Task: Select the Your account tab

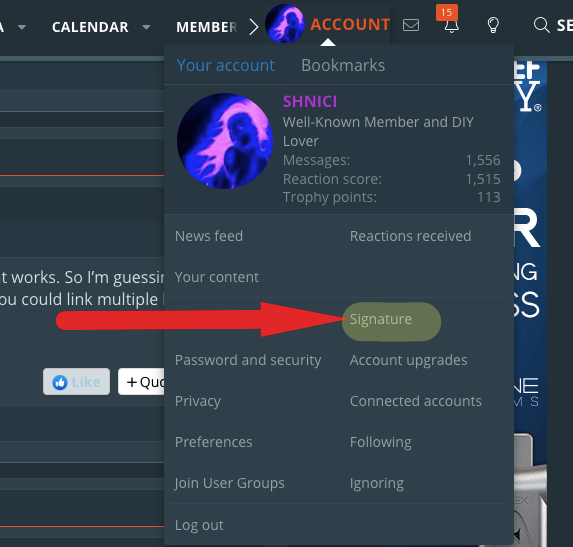Action: [x=225, y=65]
